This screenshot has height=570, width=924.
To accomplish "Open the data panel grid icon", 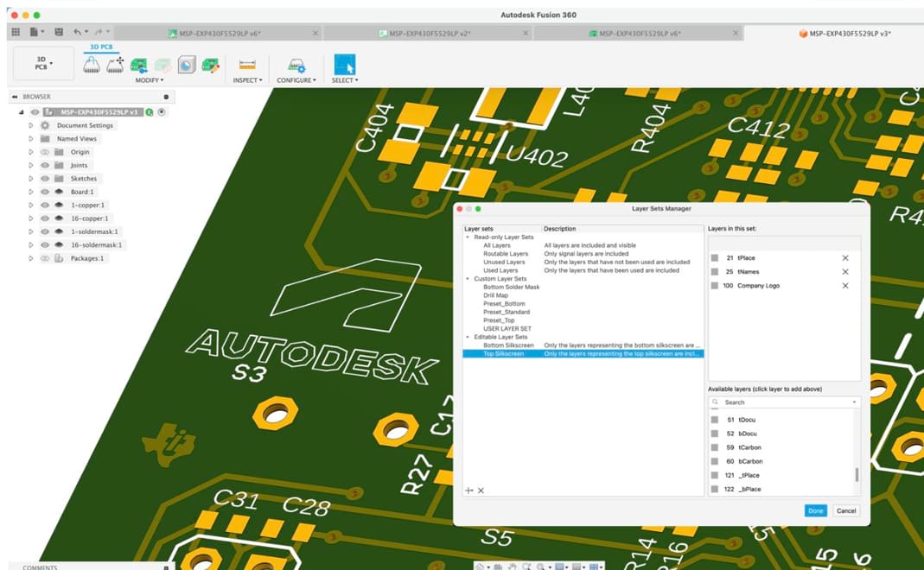I will [16, 32].
